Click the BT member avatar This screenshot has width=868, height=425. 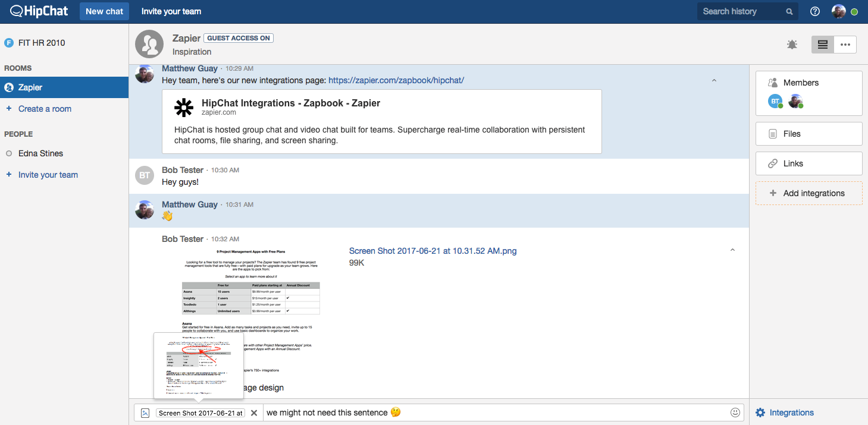pos(775,101)
